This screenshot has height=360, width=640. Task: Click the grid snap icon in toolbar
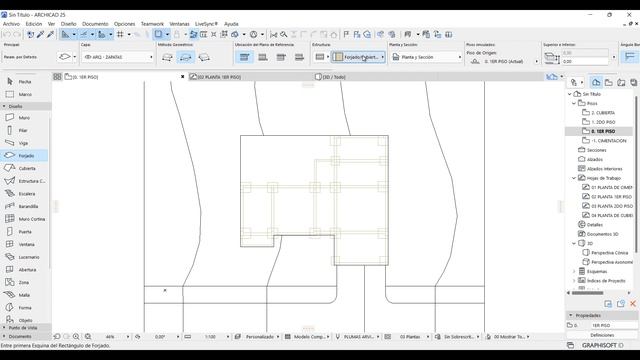[x=120, y=35]
